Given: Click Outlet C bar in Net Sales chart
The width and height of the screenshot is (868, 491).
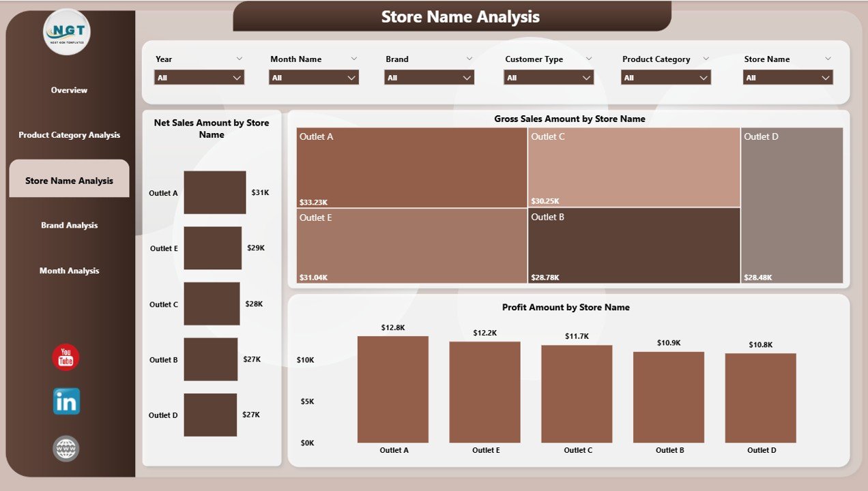Looking at the screenshot, I should (212, 303).
